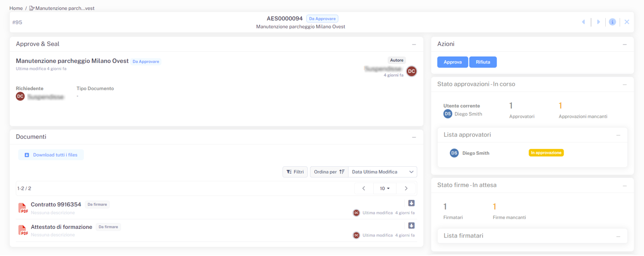Download the Contratto 9916354 file
The width and height of the screenshot is (644, 256).
(x=411, y=203)
